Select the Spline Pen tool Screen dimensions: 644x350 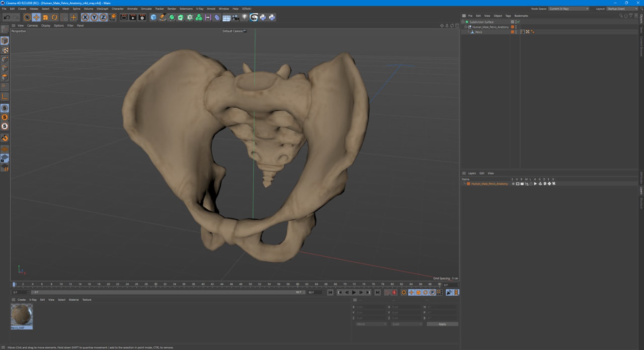coord(162,17)
